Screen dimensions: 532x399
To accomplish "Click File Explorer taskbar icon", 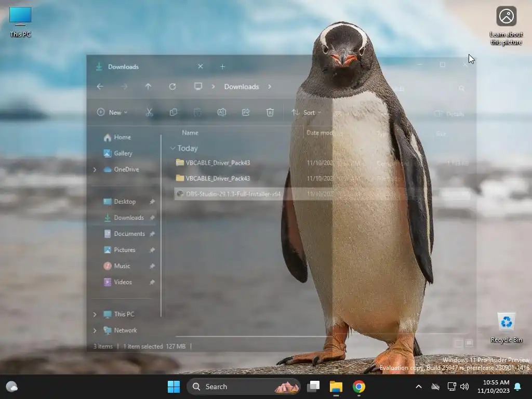I will [336, 387].
